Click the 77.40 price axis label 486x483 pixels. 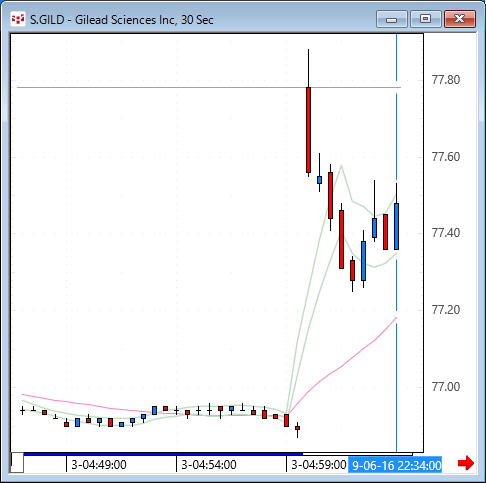point(446,233)
